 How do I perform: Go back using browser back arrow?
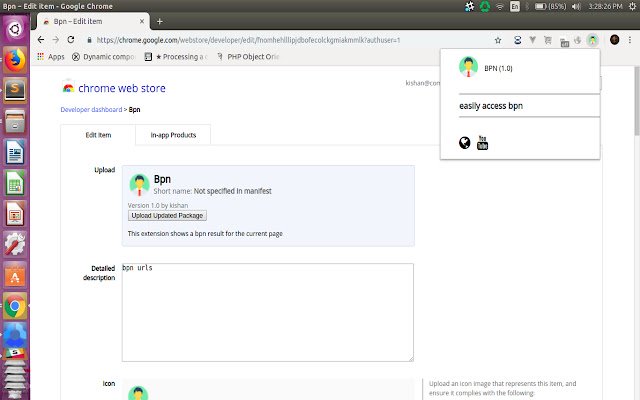[40, 40]
